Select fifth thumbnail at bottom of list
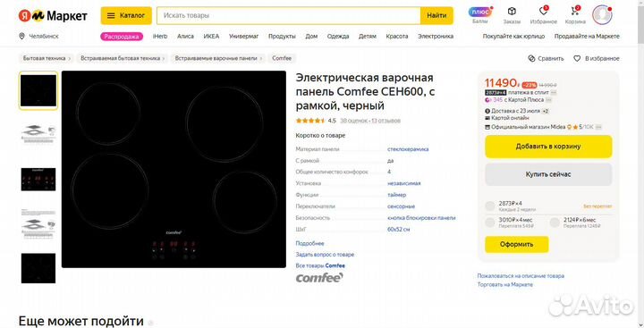The image size is (644, 328). coord(38,268)
